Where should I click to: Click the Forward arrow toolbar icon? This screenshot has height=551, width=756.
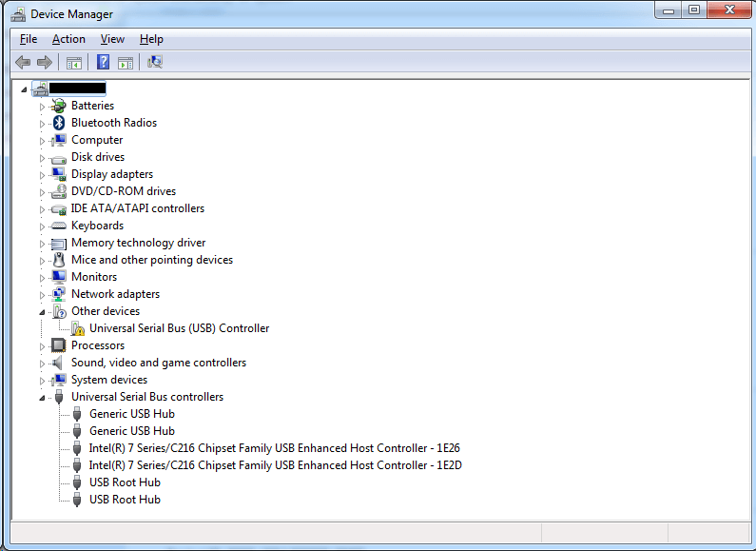tap(45, 62)
